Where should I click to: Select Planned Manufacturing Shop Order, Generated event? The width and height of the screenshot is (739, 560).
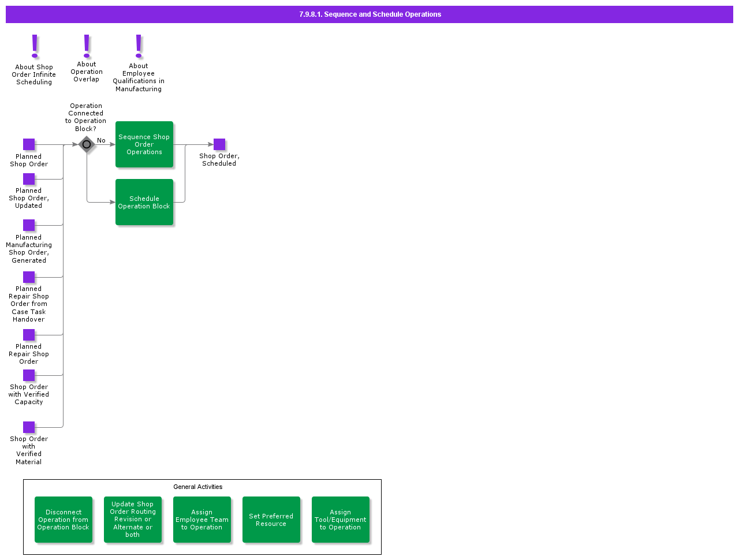click(x=29, y=225)
